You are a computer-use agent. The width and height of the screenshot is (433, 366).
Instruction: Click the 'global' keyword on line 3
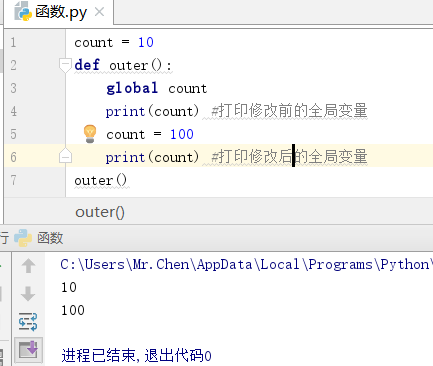[132, 88]
